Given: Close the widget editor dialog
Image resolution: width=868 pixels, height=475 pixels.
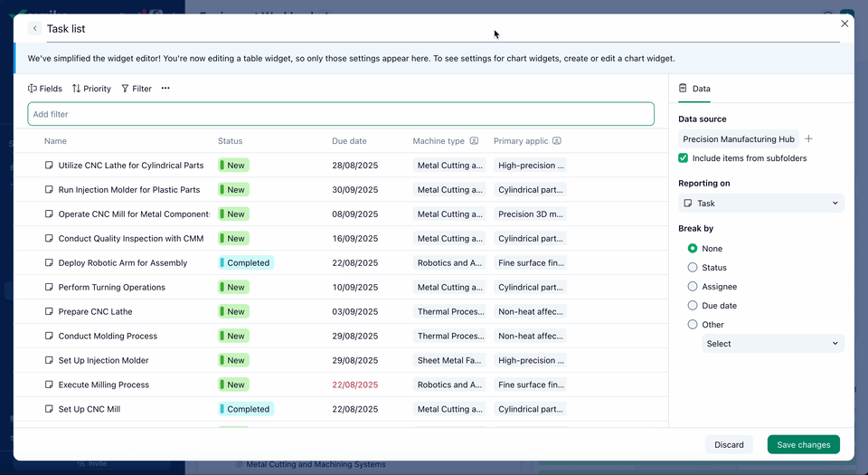Looking at the screenshot, I should [x=844, y=24].
